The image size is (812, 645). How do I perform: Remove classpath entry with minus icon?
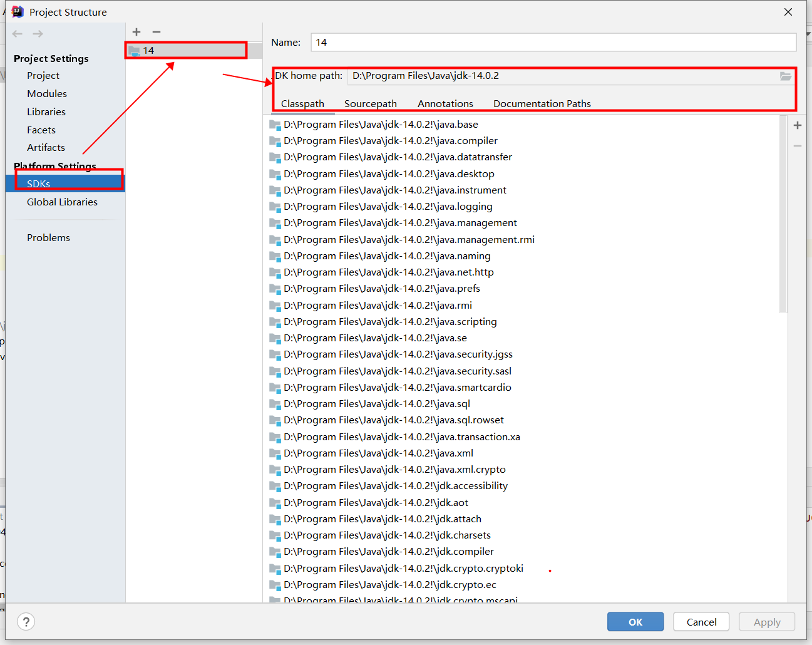pyautogui.click(x=798, y=146)
